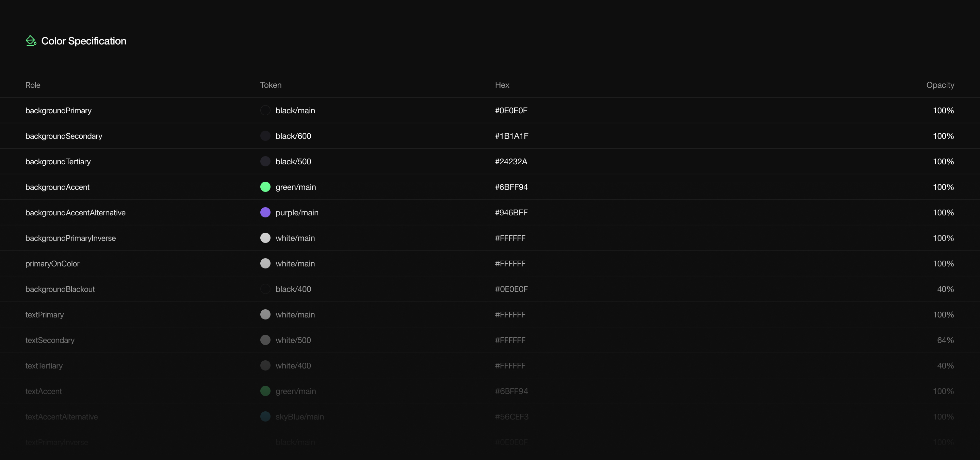Image resolution: width=980 pixels, height=460 pixels.
Task: Click the Token column header
Action: (271, 85)
